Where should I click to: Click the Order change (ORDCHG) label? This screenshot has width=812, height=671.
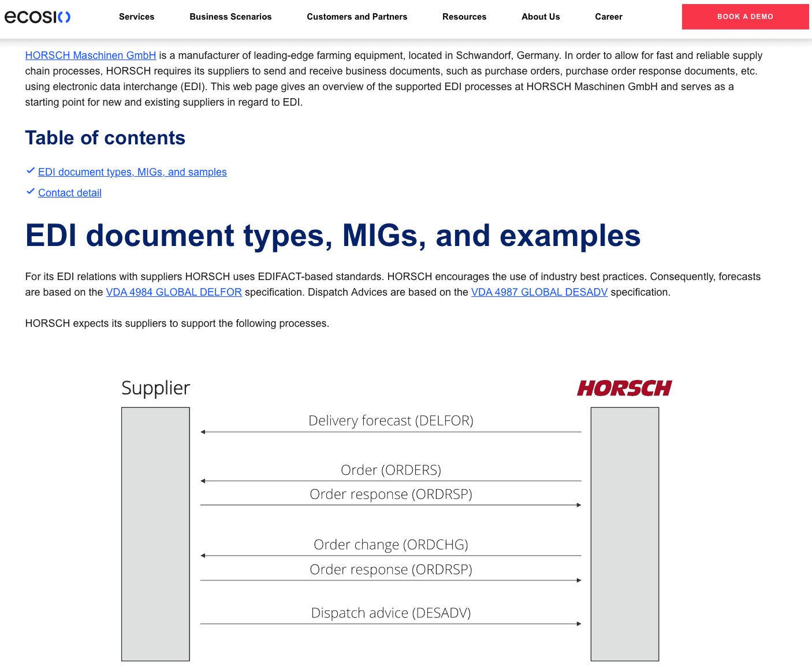pyautogui.click(x=391, y=545)
